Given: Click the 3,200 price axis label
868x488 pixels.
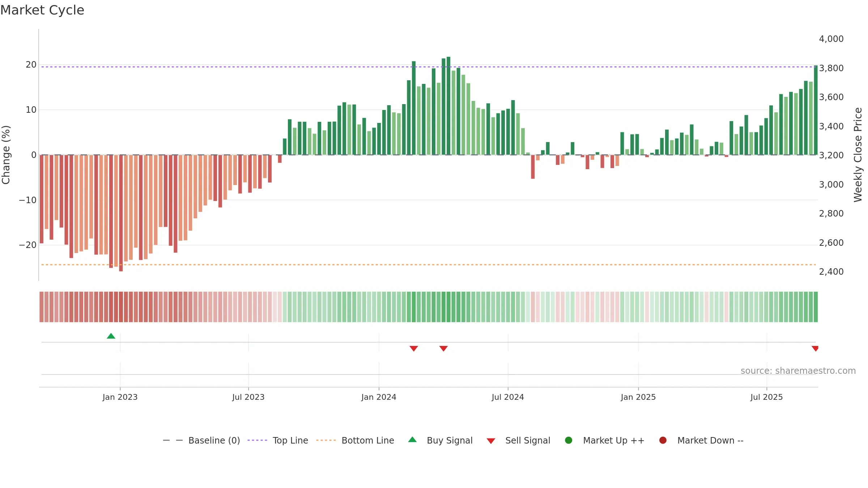Looking at the screenshot, I should pyautogui.click(x=831, y=155).
